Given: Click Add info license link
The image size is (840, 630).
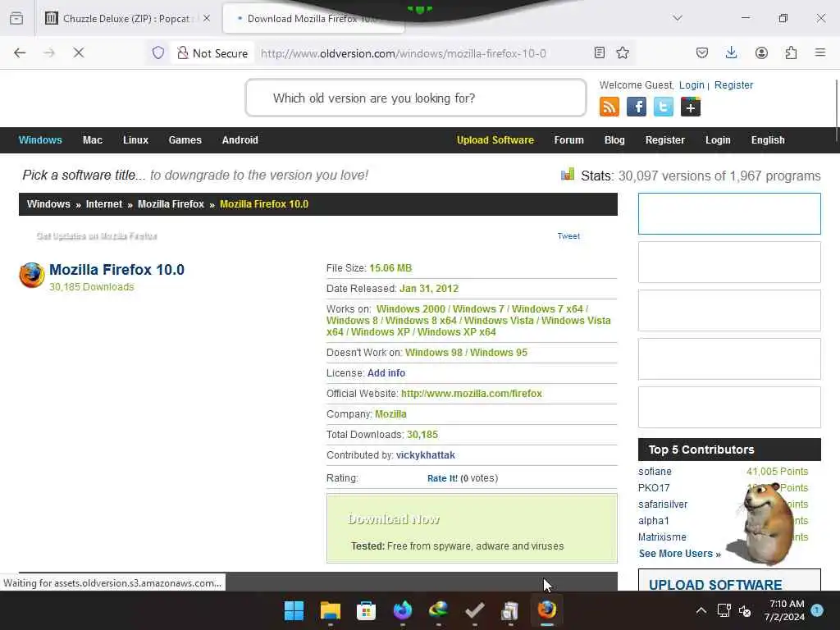Looking at the screenshot, I should (x=386, y=373).
